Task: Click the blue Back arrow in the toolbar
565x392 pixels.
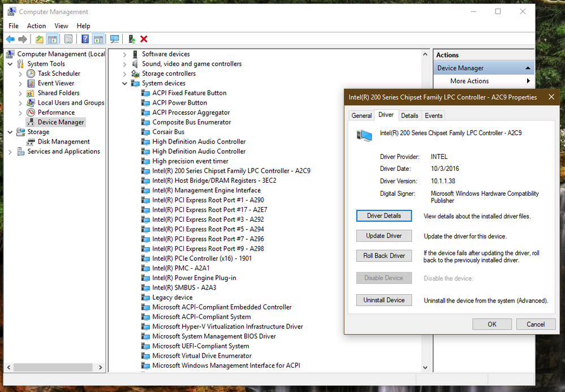Action: 10,39
